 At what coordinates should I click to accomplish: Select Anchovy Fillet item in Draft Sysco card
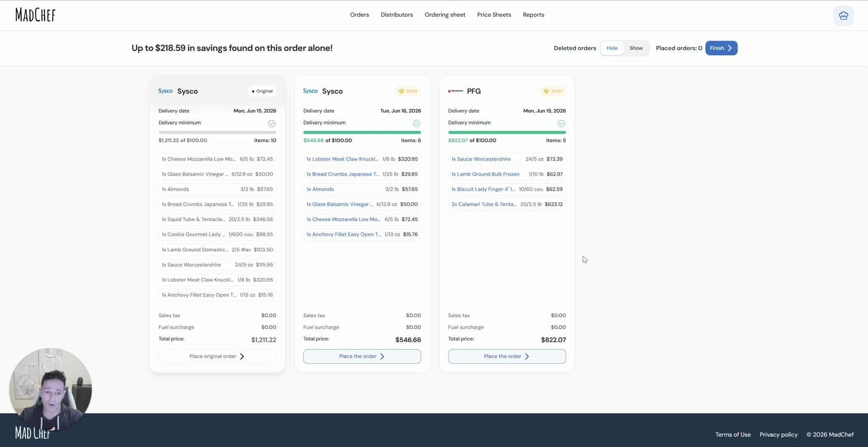click(x=362, y=234)
